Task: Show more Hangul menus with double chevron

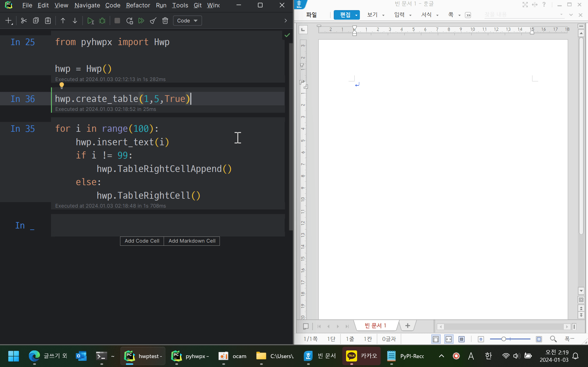Action: pyautogui.click(x=468, y=15)
